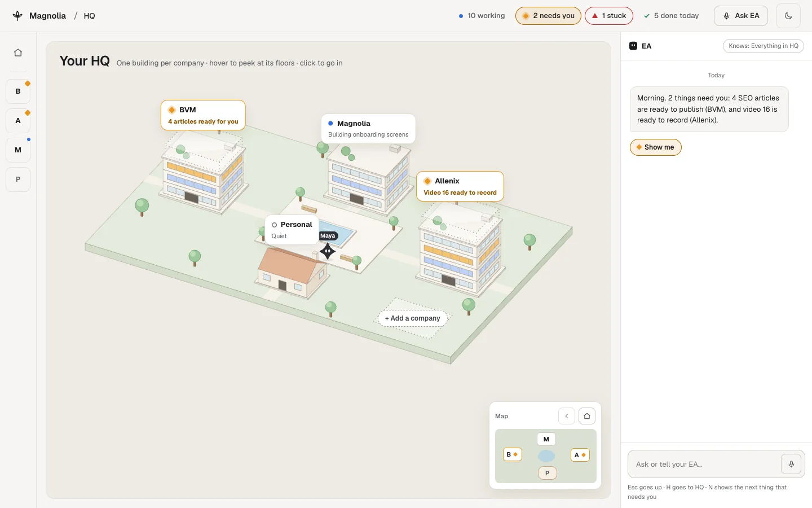812x508 pixels.
Task: Open the Magnolia building label card
Action: [368, 129]
